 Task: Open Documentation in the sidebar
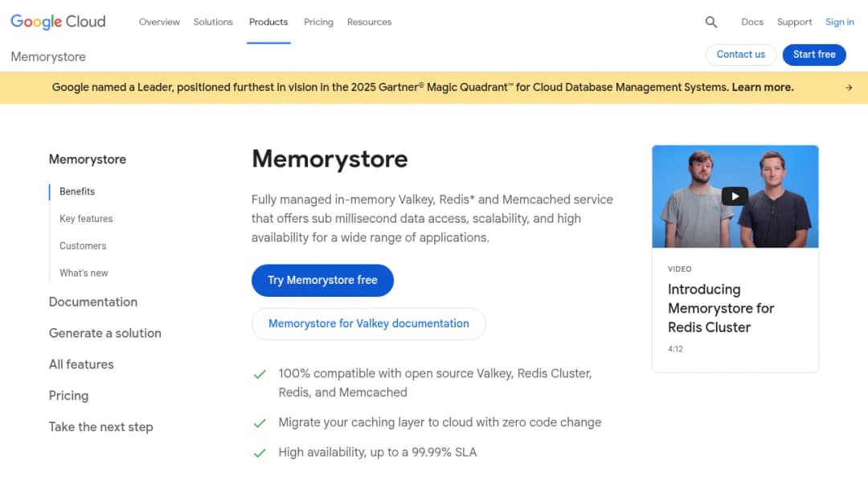pyautogui.click(x=93, y=302)
